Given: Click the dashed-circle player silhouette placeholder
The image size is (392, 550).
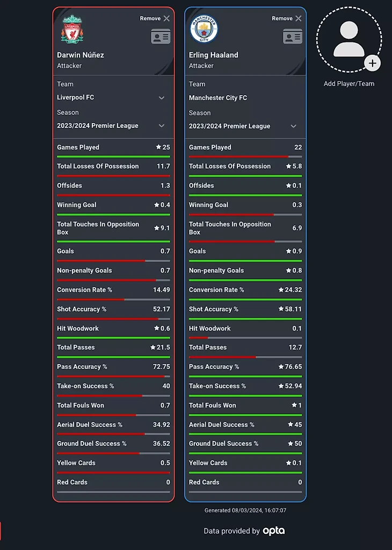Looking at the screenshot, I should (x=349, y=39).
